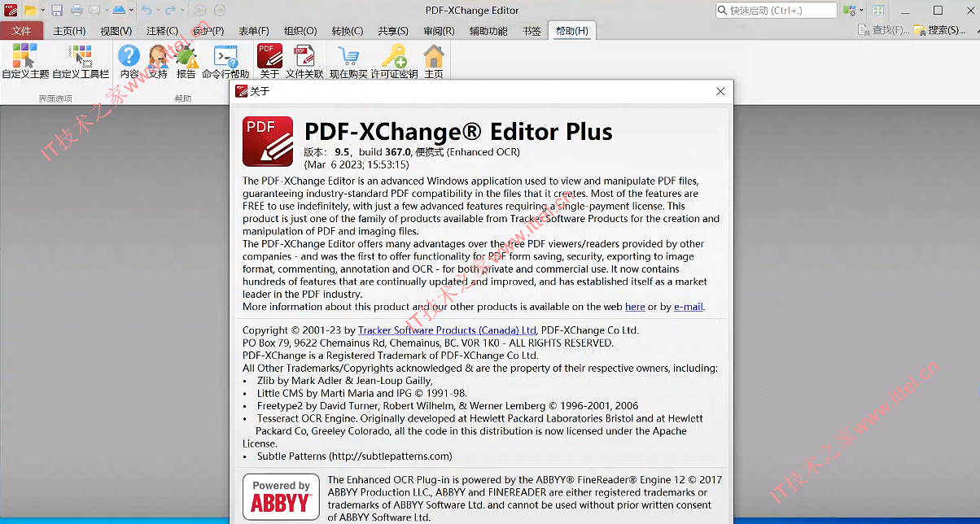Click the 文件关联 file associations icon
Screen dimensions: 980x524
(x=304, y=61)
